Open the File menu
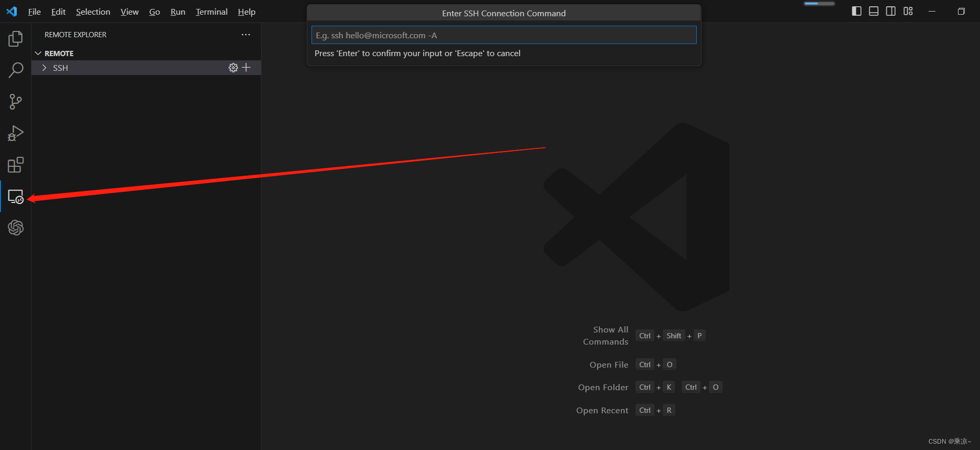The image size is (980, 450). coord(34,12)
